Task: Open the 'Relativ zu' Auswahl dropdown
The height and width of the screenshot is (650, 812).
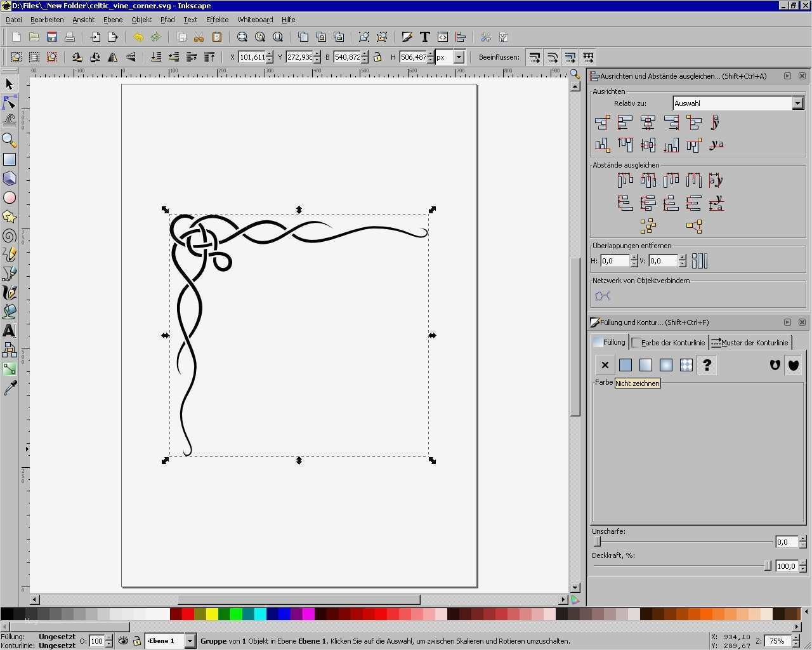Action: (797, 103)
